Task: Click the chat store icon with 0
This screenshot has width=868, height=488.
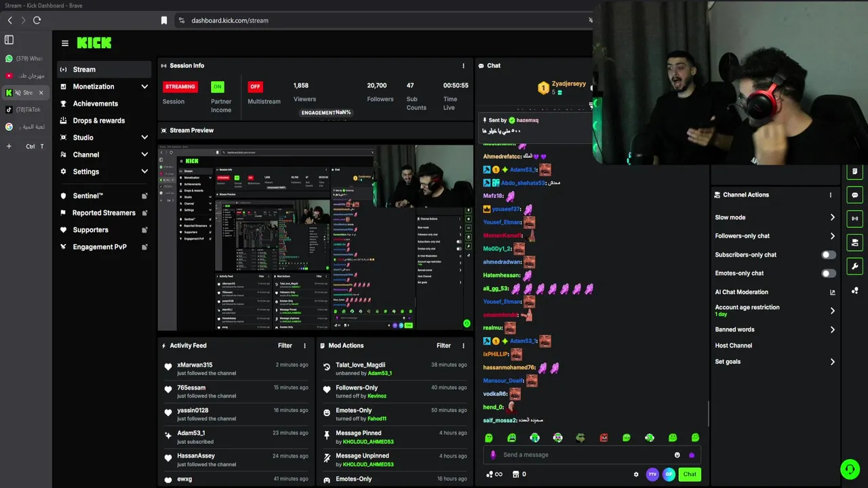Action: click(519, 474)
